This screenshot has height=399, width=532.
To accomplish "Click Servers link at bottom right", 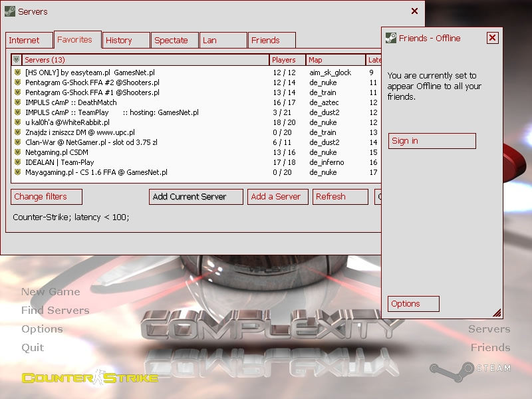I will click(489, 329).
